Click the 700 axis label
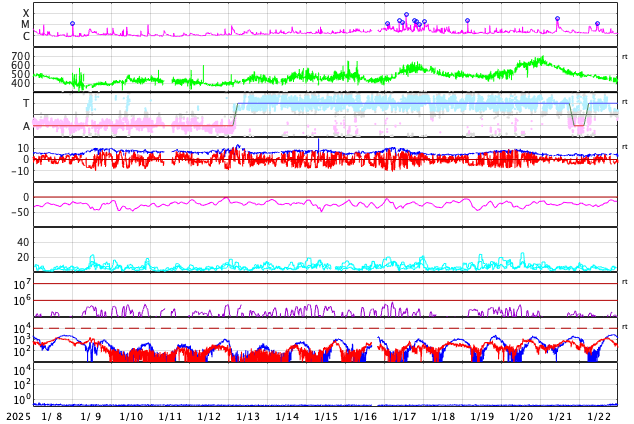This screenshot has width=634, height=424. pyautogui.click(x=21, y=56)
